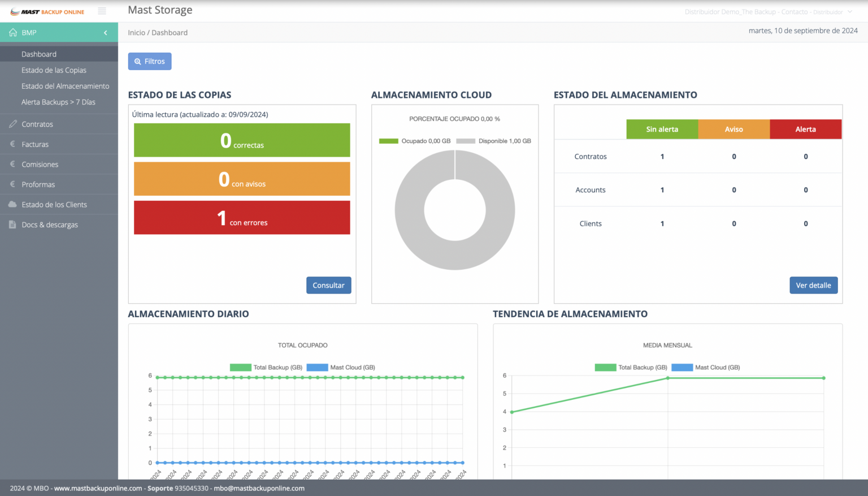Open the Filtros filter panel
Viewport: 868px width, 496px height.
pyautogui.click(x=150, y=62)
